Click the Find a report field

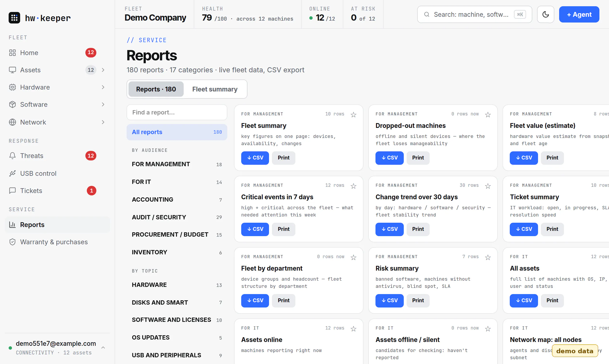coord(177,112)
